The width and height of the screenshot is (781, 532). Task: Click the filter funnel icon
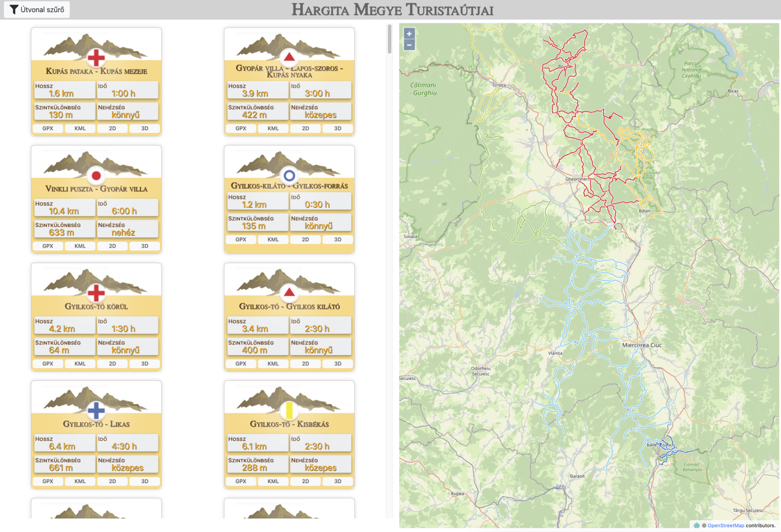[14, 9]
